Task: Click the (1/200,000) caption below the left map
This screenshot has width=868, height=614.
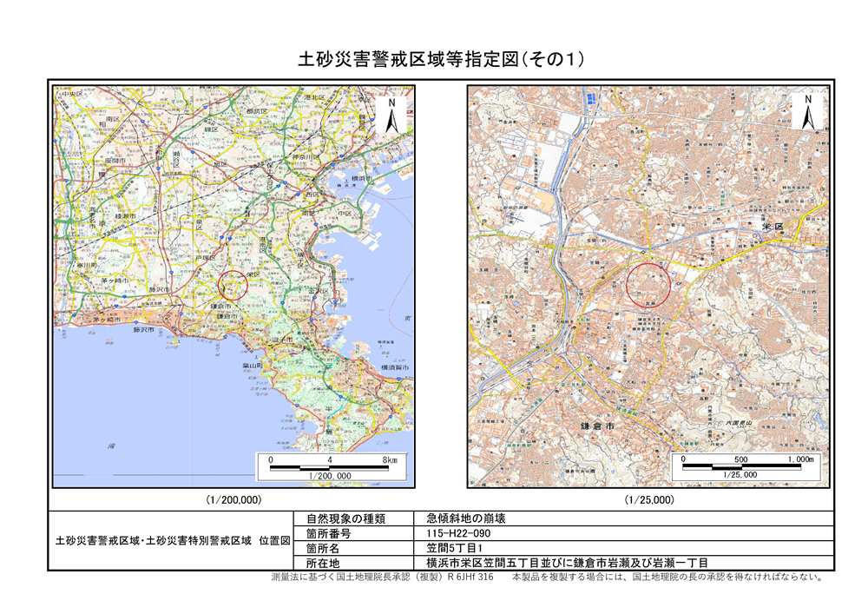Action: (233, 500)
